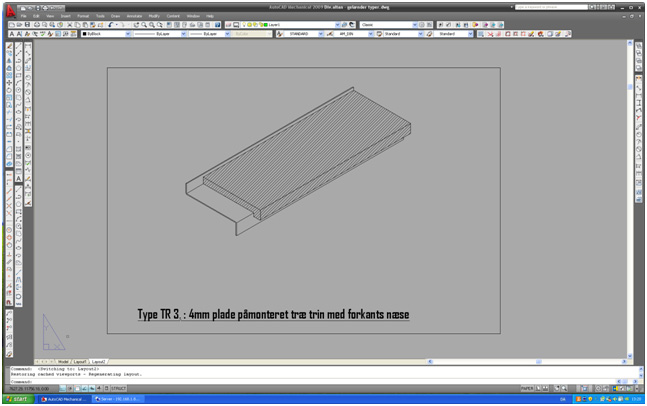Click the horizontal scrollbar below drawing

(x=527, y=361)
